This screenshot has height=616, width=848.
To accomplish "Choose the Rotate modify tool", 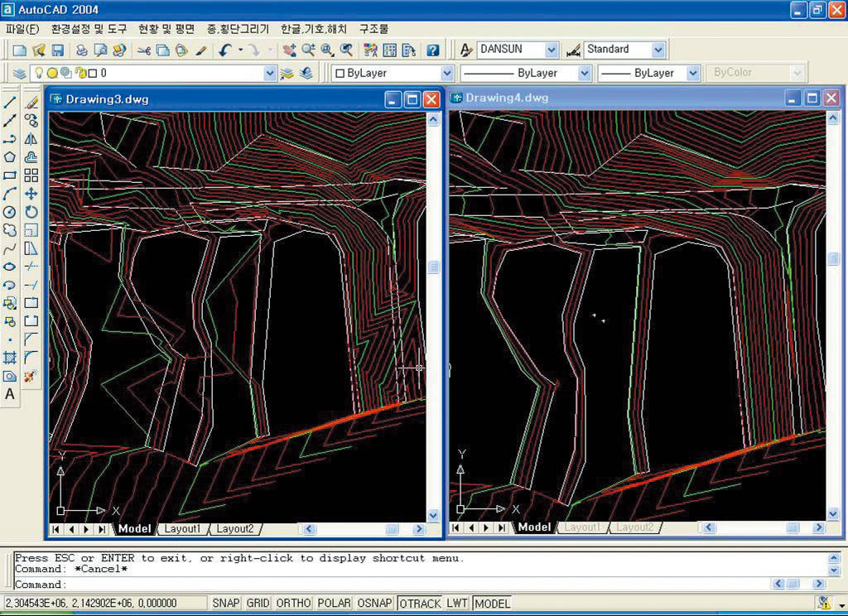I will (x=31, y=212).
